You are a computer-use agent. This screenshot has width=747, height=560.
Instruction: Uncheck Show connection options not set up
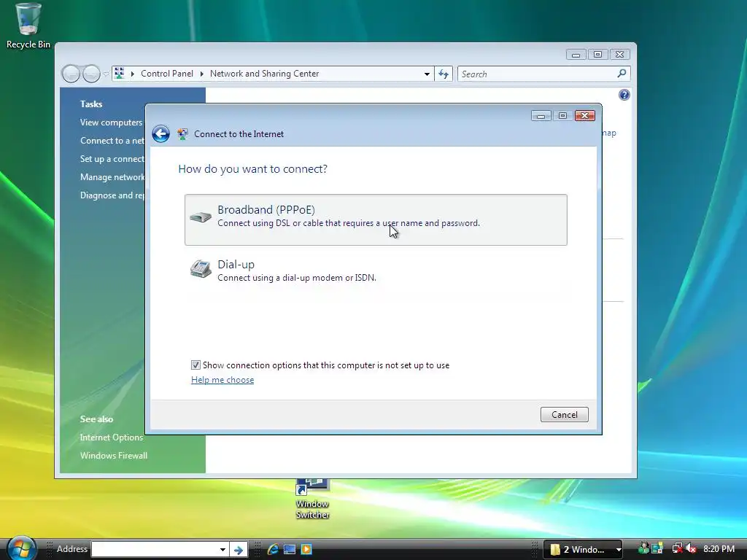[x=196, y=365]
